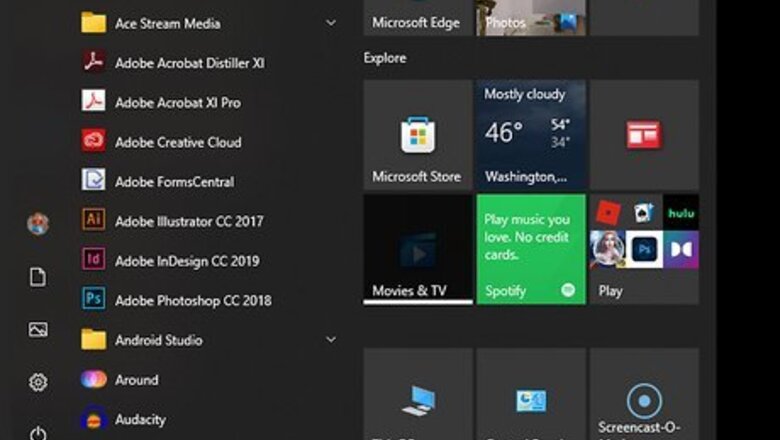Launch Adobe Photoshop CC 2018 icon
The width and height of the screenshot is (780, 440).
click(94, 299)
